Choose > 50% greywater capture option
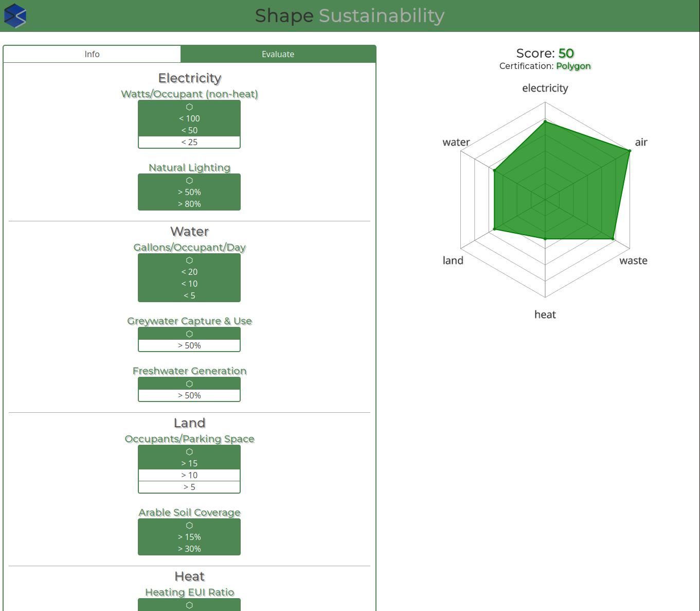The width and height of the screenshot is (700, 611). click(189, 345)
